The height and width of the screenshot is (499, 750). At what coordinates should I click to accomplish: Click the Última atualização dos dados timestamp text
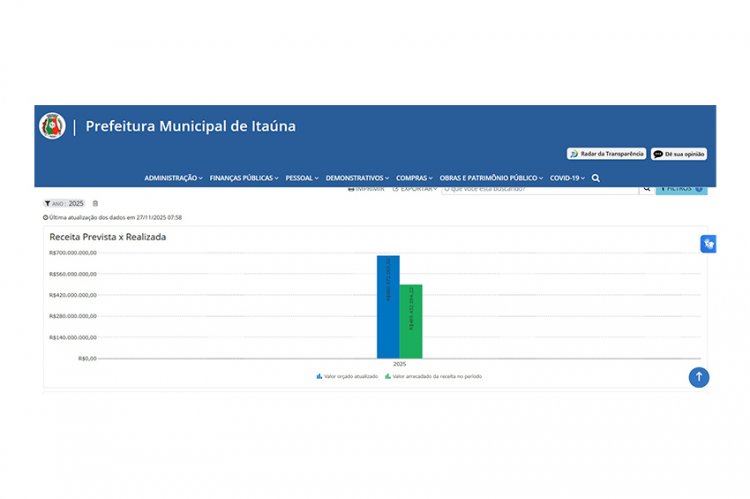112,217
